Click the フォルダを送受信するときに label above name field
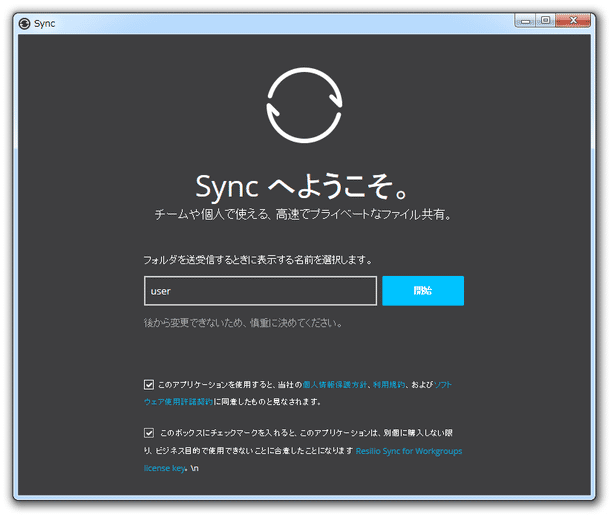 (x=258, y=260)
